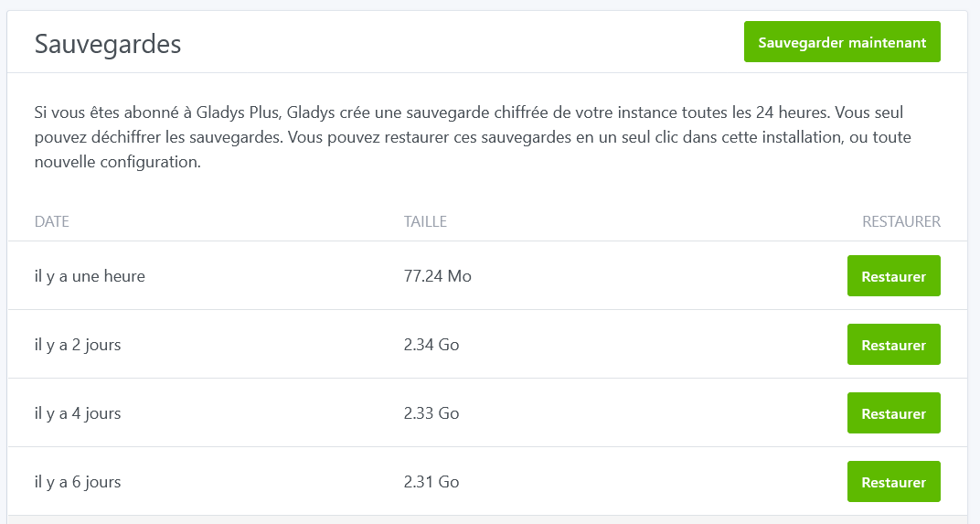Click the TAILLE column header
This screenshot has height=524, width=980.
tap(425, 221)
